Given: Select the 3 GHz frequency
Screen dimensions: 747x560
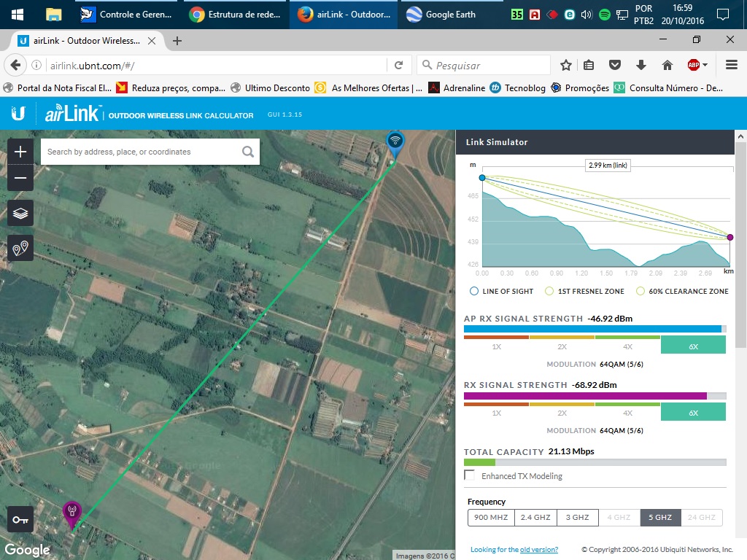Looking at the screenshot, I should click(577, 517).
